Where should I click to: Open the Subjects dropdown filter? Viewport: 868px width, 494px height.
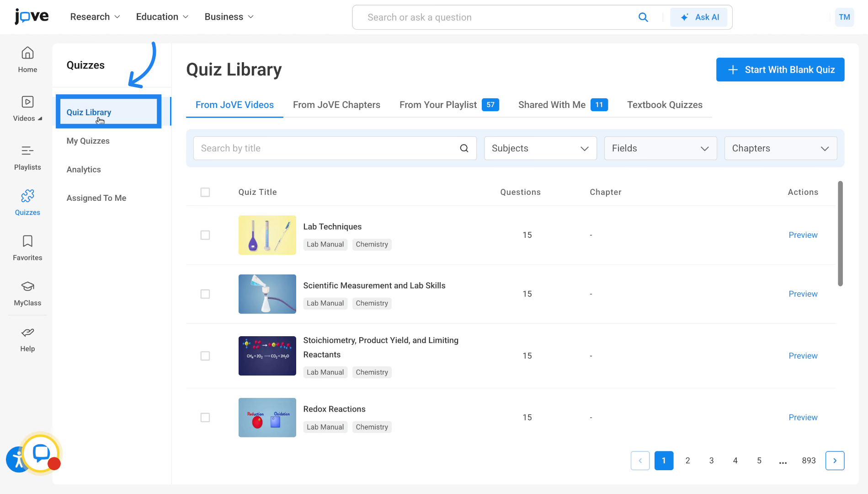click(540, 148)
